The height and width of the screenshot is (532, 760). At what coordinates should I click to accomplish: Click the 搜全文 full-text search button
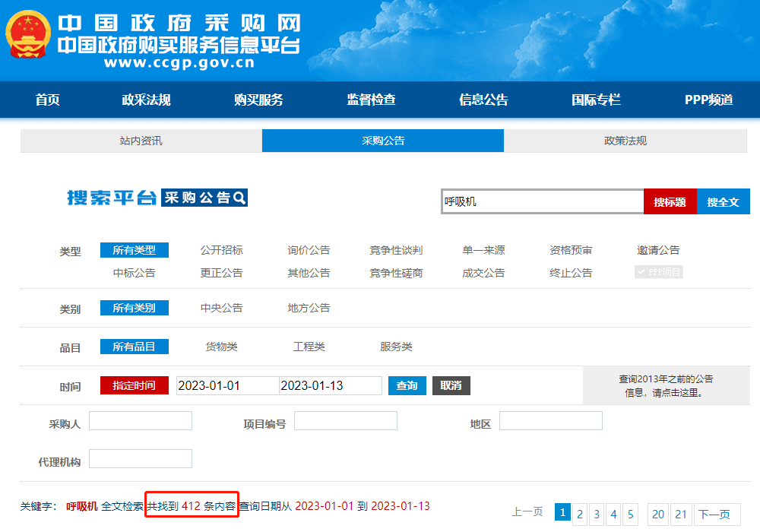click(723, 201)
